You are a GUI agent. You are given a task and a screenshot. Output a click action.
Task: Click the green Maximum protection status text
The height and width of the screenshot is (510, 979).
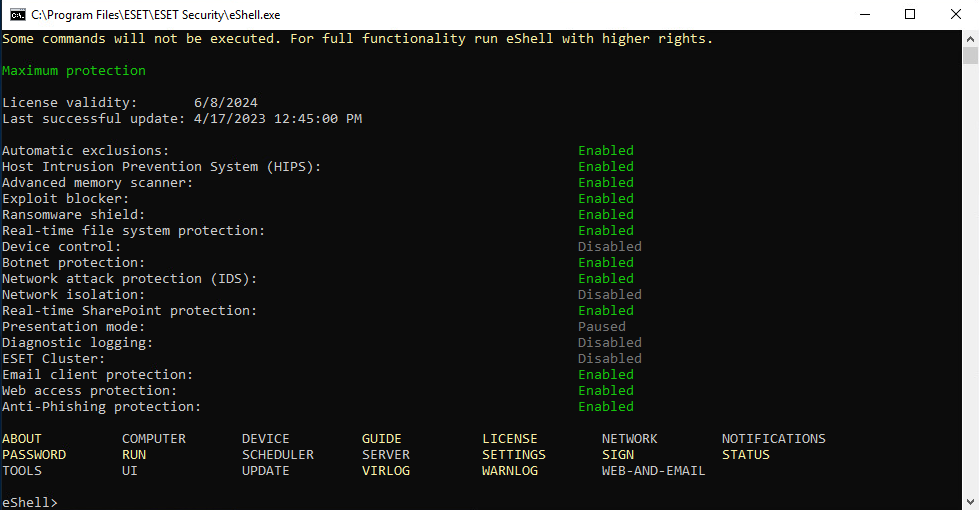tap(74, 71)
